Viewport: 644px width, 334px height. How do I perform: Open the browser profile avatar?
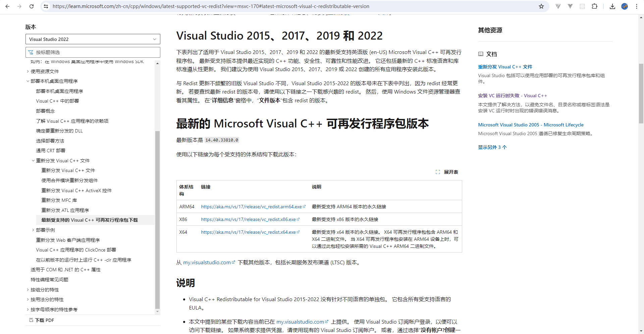tap(625, 6)
